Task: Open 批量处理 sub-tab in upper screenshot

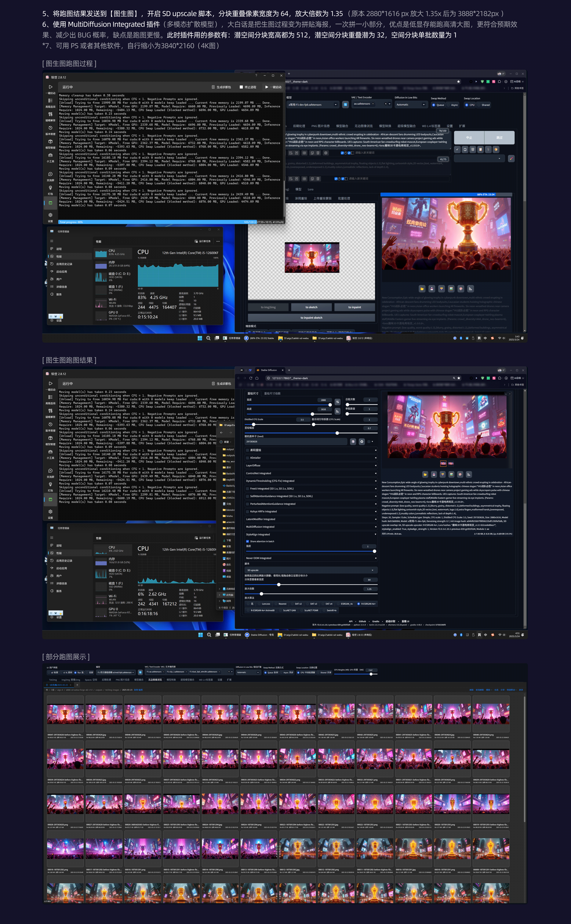Action: 344,199
